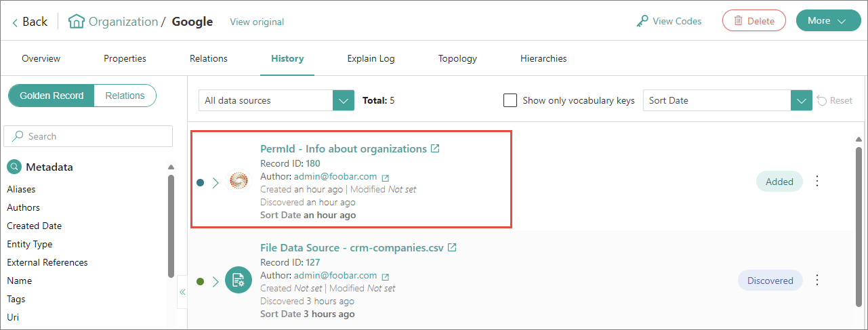
Task: Switch to the Explain Log tab
Action: [371, 58]
